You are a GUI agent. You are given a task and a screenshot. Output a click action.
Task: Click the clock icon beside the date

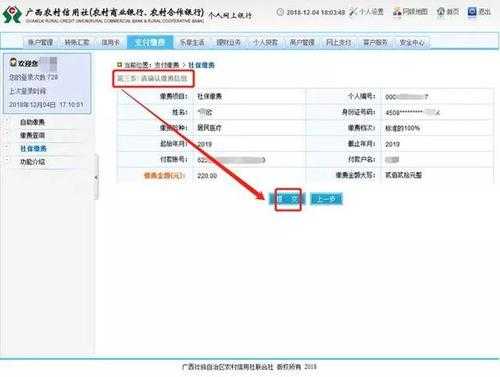coord(280,12)
